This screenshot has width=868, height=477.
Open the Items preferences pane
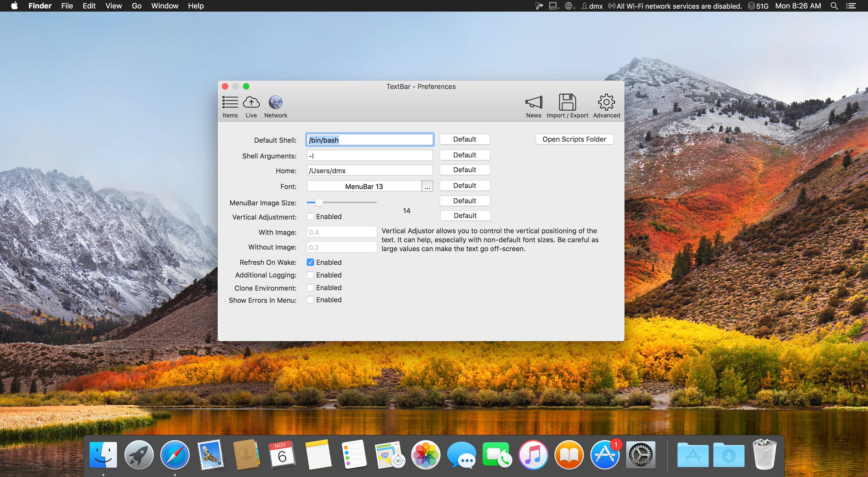tap(230, 106)
